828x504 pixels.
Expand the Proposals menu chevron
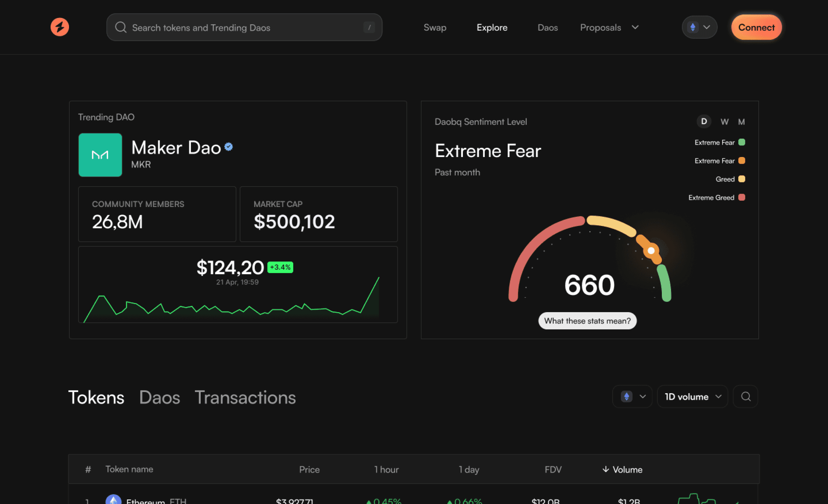635,27
